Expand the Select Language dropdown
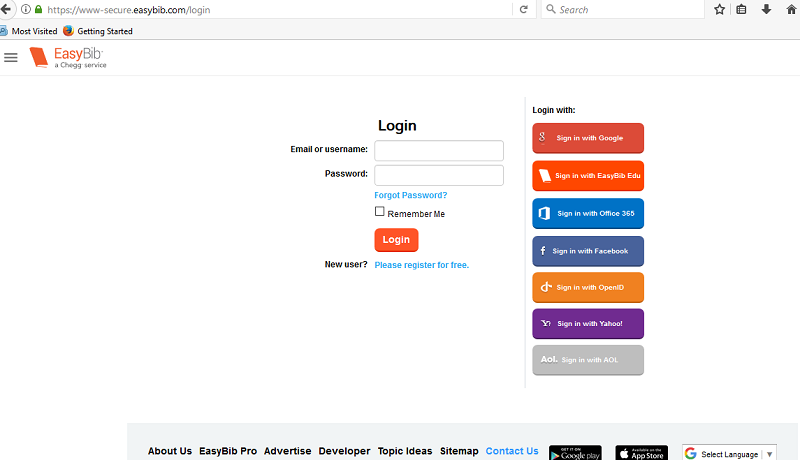The image size is (800, 460). pos(730,453)
